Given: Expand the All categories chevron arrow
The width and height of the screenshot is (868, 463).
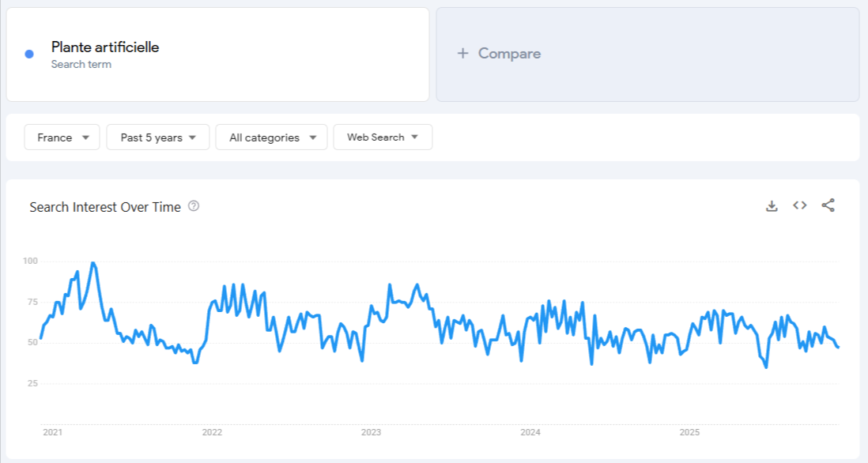Looking at the screenshot, I should point(314,137).
